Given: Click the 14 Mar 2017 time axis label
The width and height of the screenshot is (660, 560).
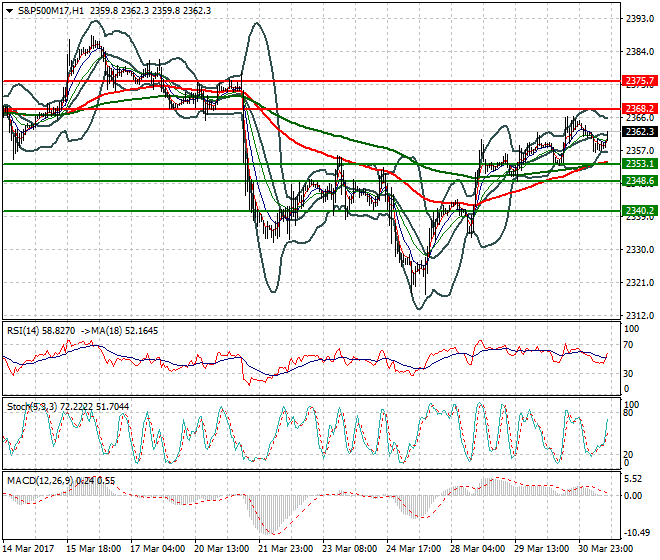Looking at the screenshot, I should (x=29, y=549).
